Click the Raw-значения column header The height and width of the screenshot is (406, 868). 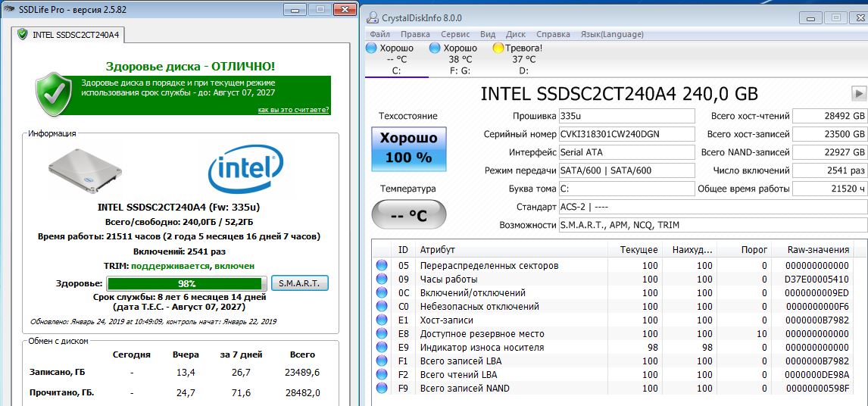pyautogui.click(x=813, y=249)
